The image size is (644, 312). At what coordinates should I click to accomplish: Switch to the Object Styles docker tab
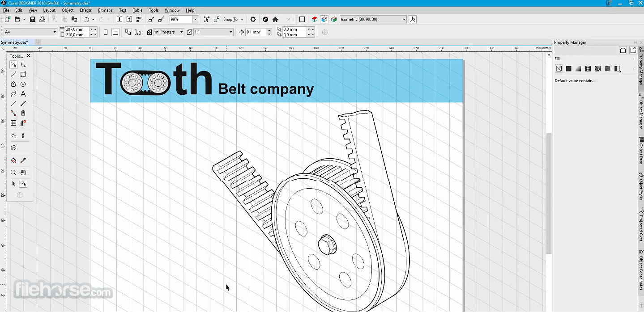[641, 187]
